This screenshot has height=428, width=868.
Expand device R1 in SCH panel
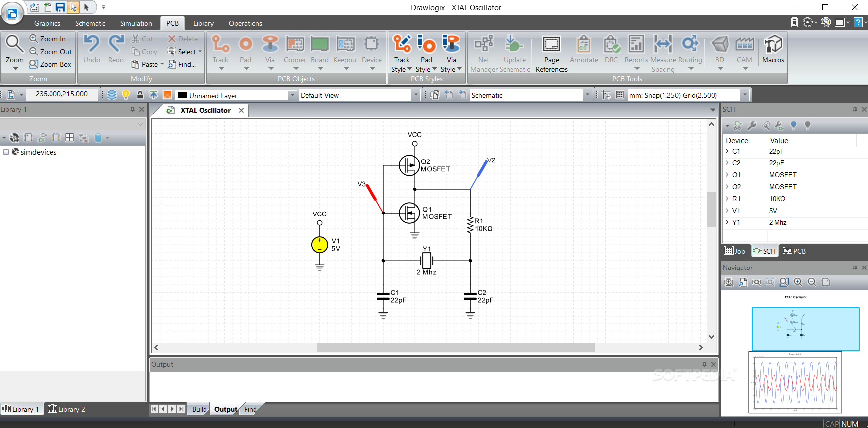[727, 199]
